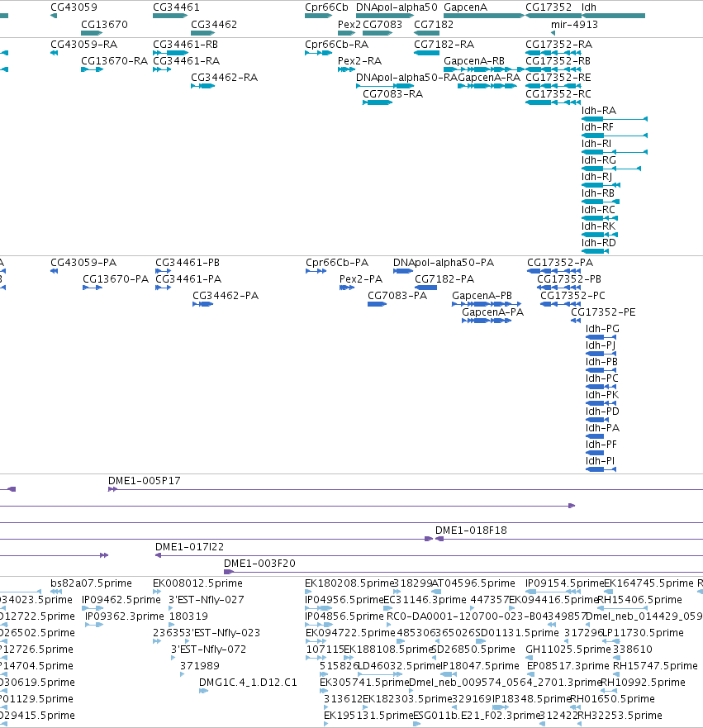Select the Cpr66Cb gene label
The image size is (703, 728).
pos(326,7)
